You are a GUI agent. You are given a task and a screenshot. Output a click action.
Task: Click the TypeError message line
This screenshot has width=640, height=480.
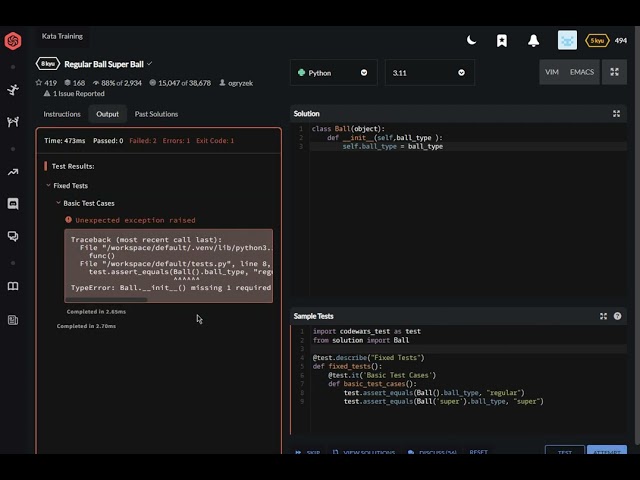coord(171,288)
